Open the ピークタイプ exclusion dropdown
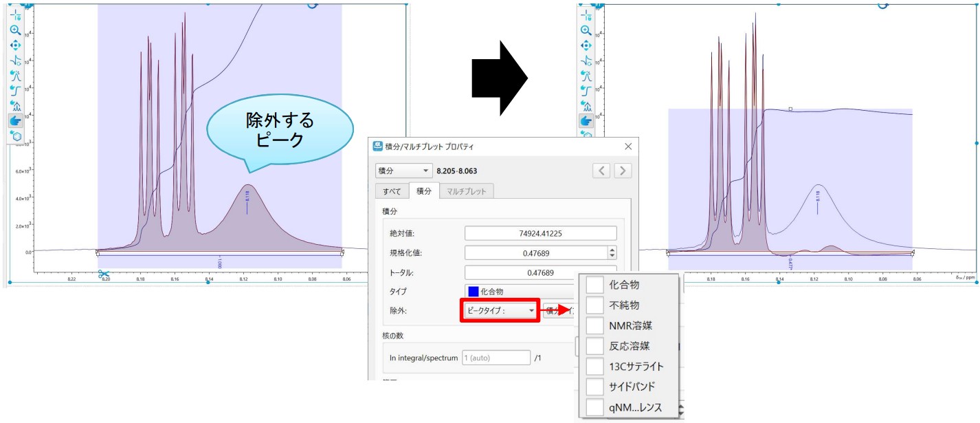980x423 pixels. point(498,310)
